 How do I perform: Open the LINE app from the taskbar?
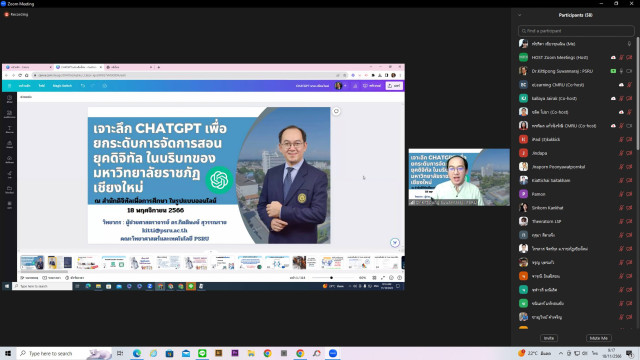202,353
